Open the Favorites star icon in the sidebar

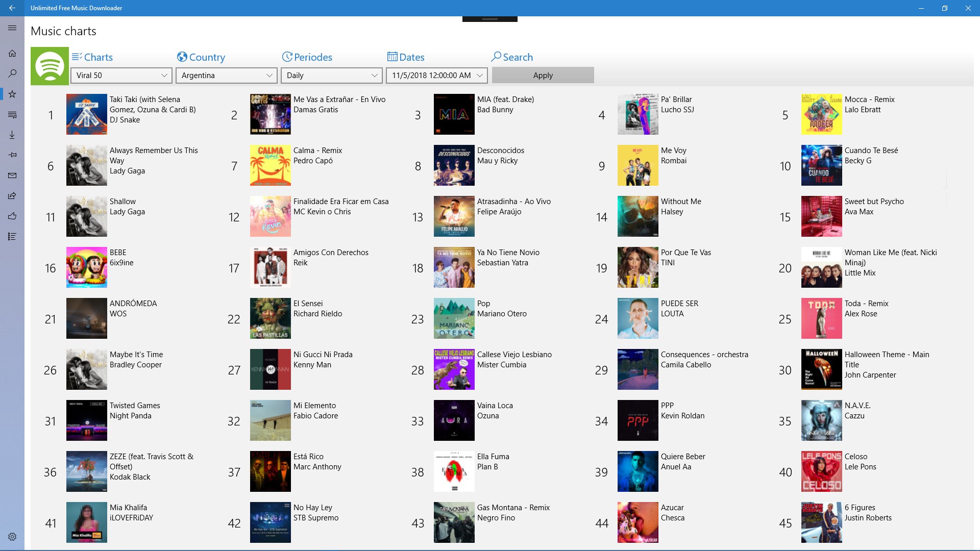pyautogui.click(x=12, y=94)
